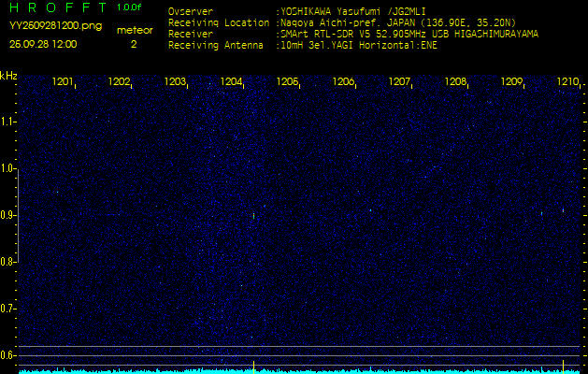Click the yellow detection marker near 1204
The image size is (588, 374).
[254, 367]
